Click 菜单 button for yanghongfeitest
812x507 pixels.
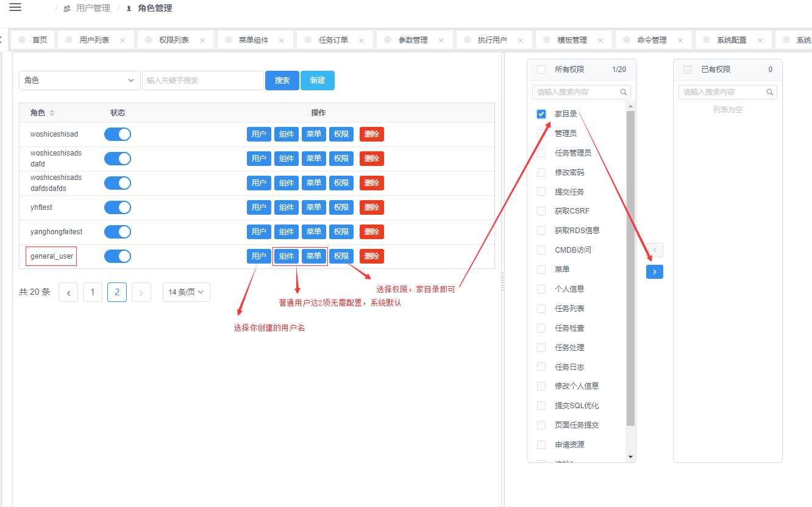[314, 232]
